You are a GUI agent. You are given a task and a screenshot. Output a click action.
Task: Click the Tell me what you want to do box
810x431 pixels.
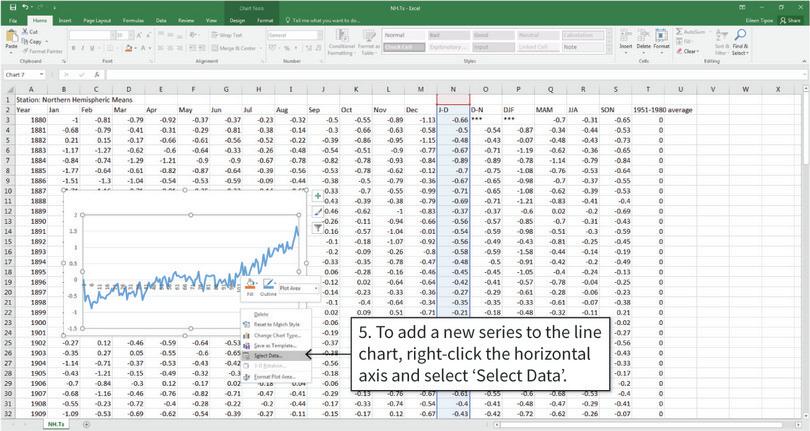[x=323, y=21]
